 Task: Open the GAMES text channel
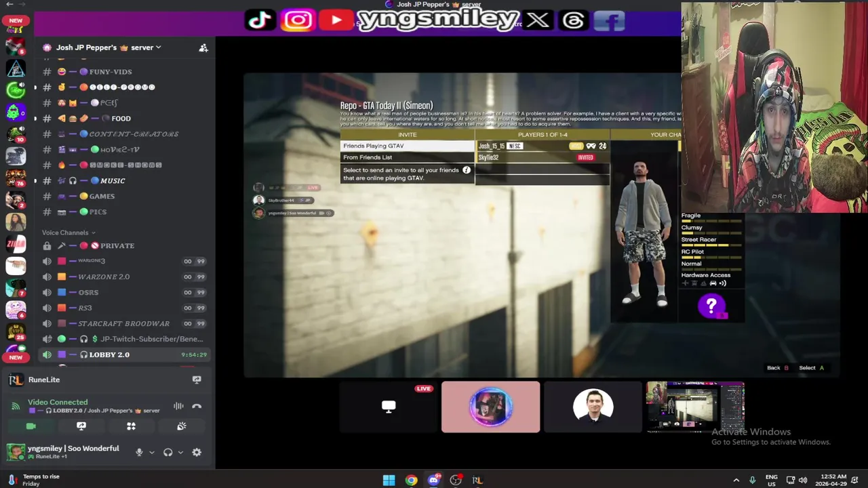click(x=102, y=197)
